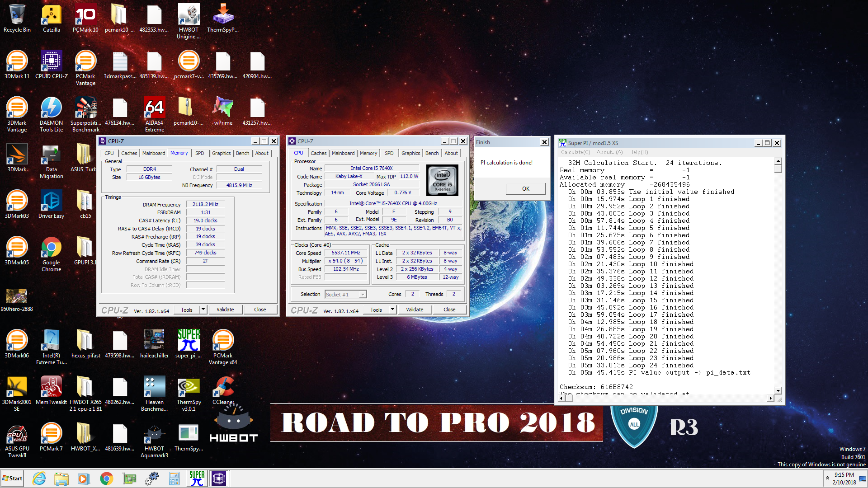Open About tab in right CPU-Z window

(x=451, y=153)
